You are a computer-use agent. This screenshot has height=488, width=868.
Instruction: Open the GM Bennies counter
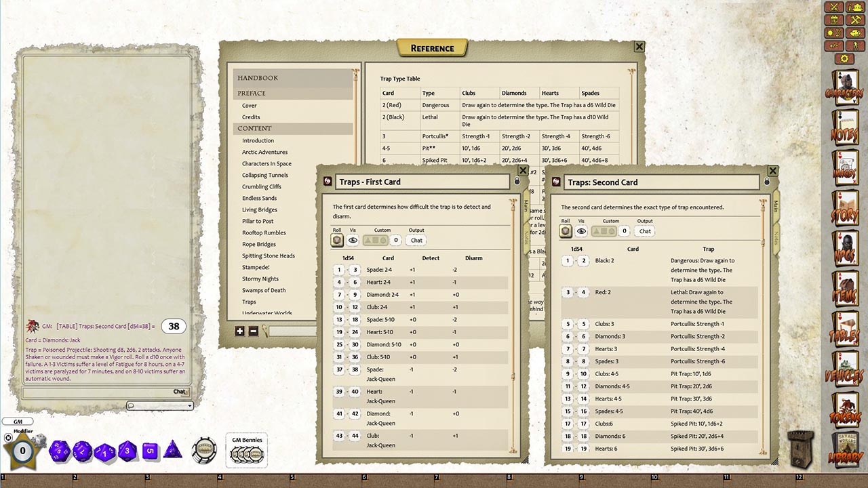(x=246, y=450)
